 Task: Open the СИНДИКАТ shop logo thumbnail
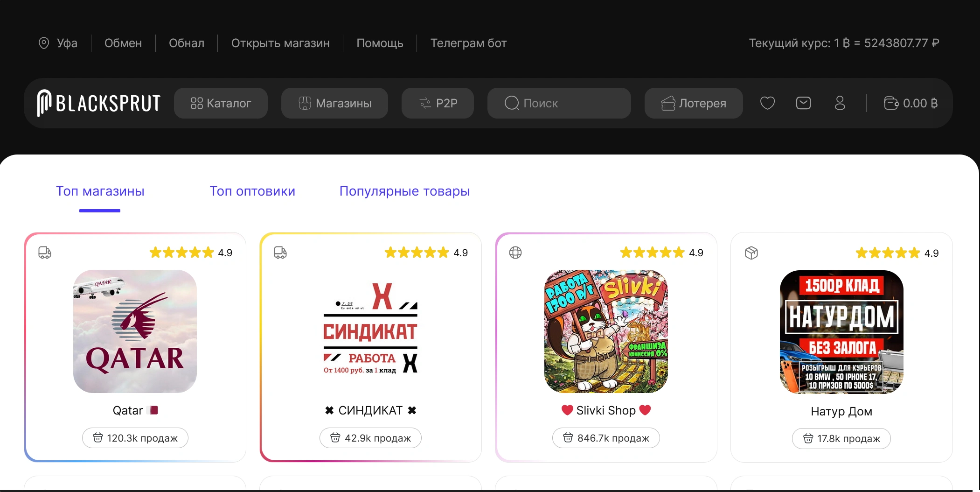pyautogui.click(x=370, y=331)
